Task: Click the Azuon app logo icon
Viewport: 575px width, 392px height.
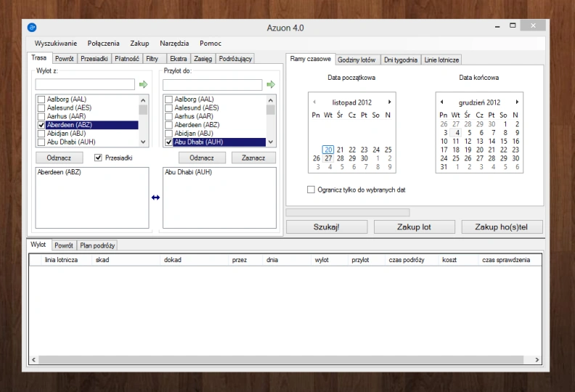Action: [32, 28]
